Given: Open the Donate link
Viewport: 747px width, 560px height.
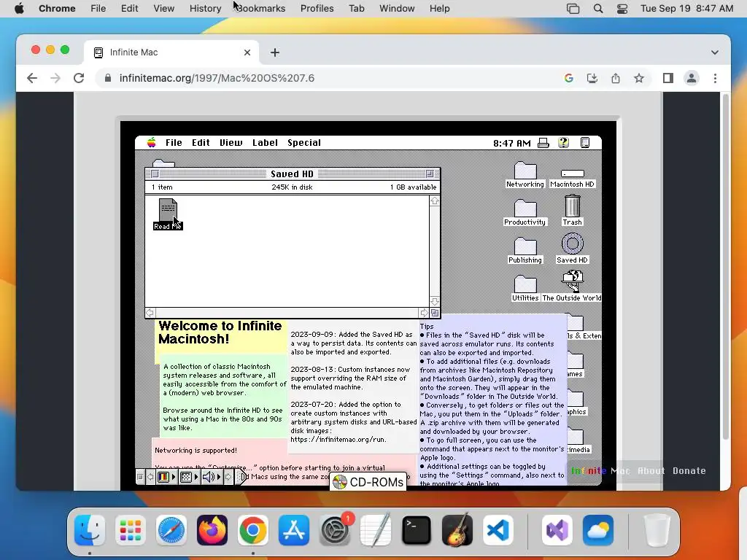Looking at the screenshot, I should click(689, 470).
